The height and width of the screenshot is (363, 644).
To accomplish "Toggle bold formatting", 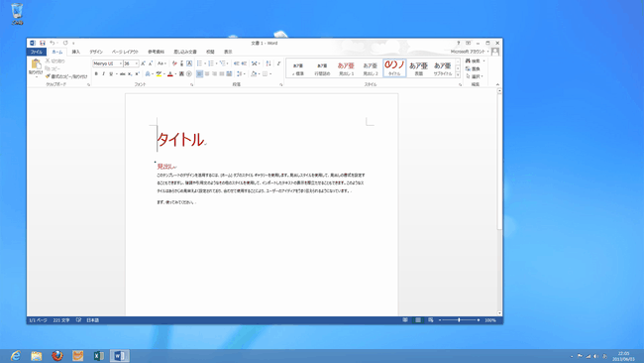I will (96, 74).
